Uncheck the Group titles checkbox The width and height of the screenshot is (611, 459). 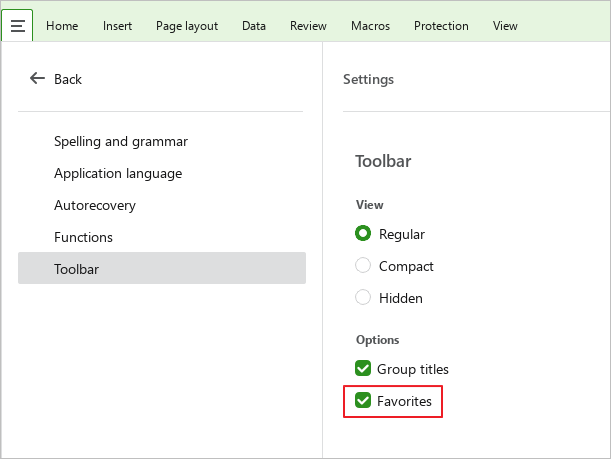(x=363, y=368)
